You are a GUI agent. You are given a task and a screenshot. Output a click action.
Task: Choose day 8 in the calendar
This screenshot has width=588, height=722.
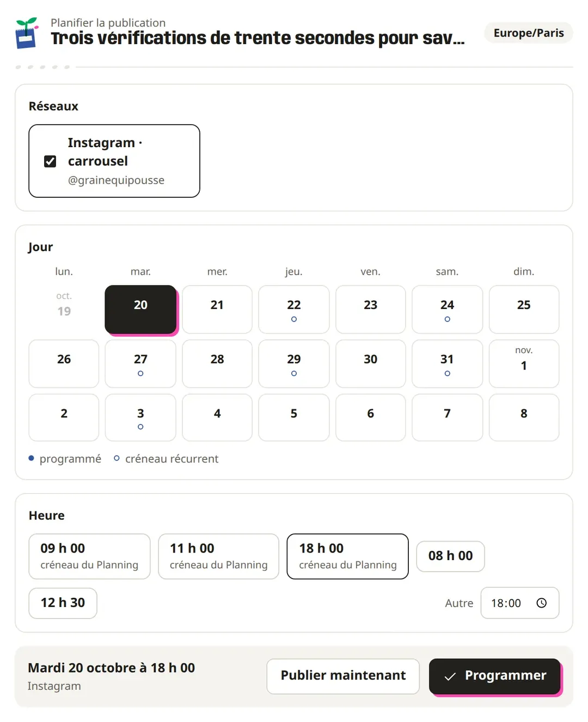pyautogui.click(x=524, y=417)
